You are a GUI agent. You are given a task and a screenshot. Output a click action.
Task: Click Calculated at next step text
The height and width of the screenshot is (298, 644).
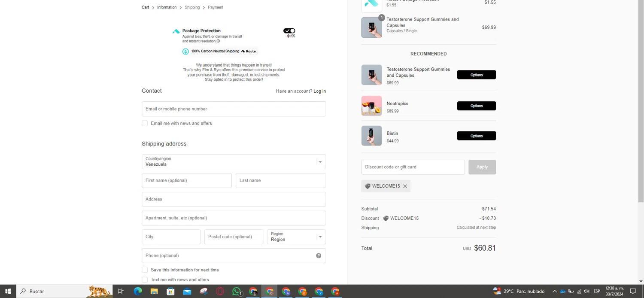pyautogui.click(x=476, y=228)
